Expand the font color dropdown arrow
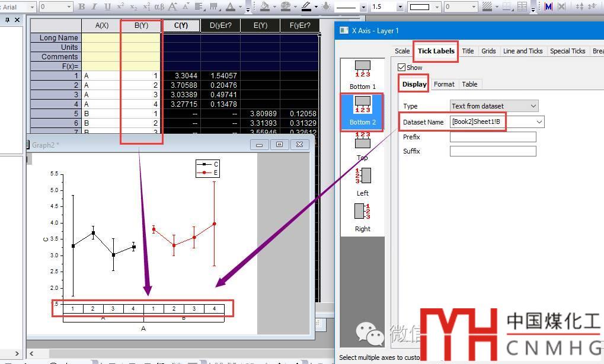 point(240,7)
